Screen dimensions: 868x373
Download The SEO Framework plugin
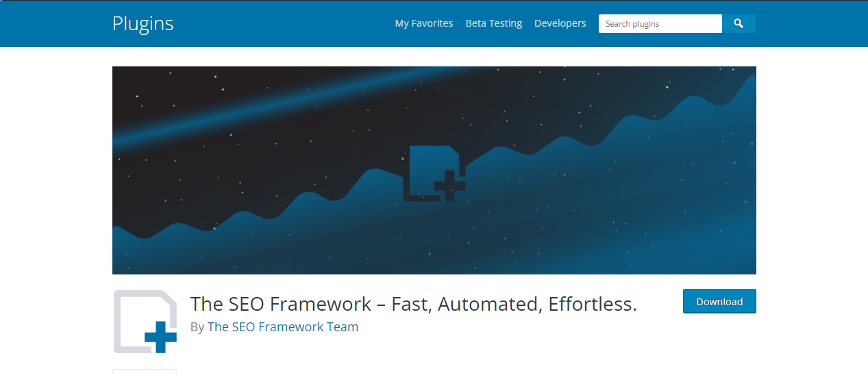click(x=719, y=301)
